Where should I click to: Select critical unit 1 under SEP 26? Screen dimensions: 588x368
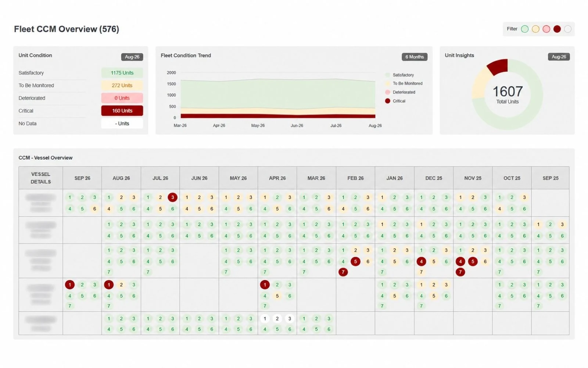[x=70, y=284]
